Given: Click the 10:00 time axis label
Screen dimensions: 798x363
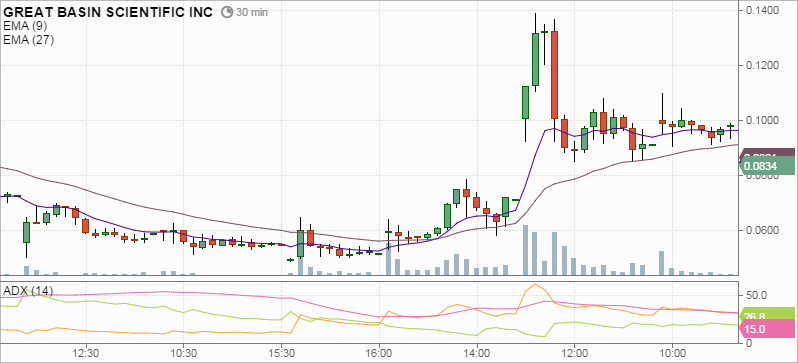Looking at the screenshot, I should tap(672, 353).
